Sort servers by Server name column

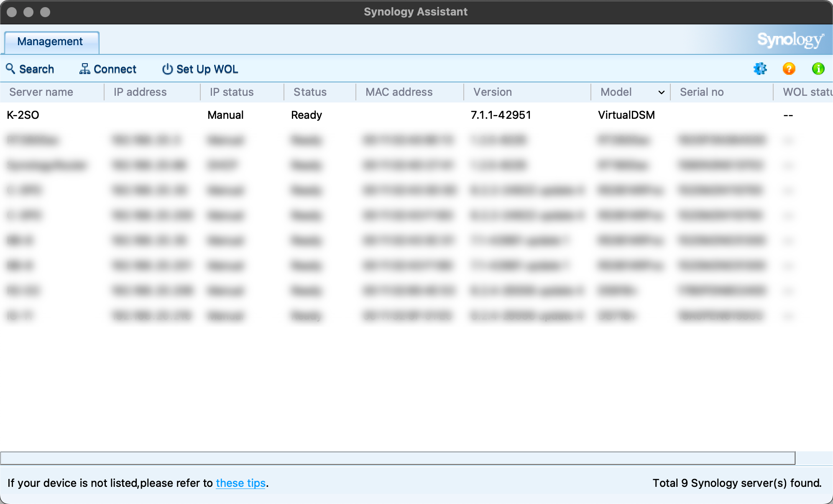point(41,92)
